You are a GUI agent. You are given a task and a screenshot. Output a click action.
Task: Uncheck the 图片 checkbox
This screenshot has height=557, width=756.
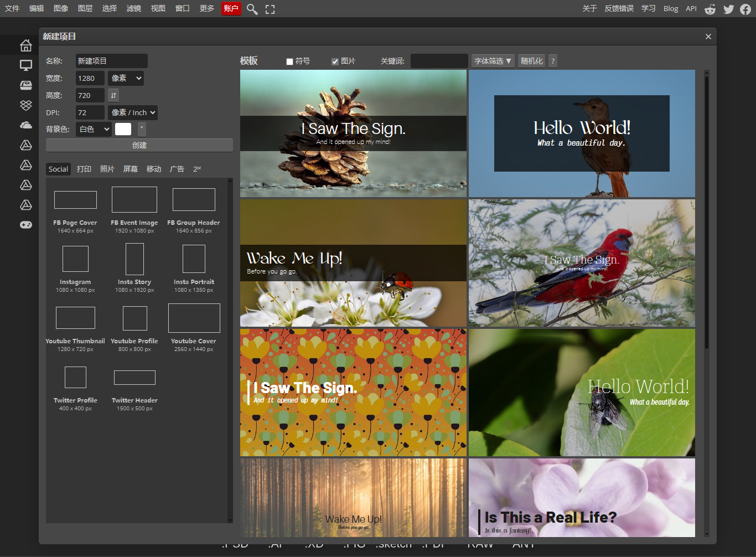pyautogui.click(x=335, y=61)
